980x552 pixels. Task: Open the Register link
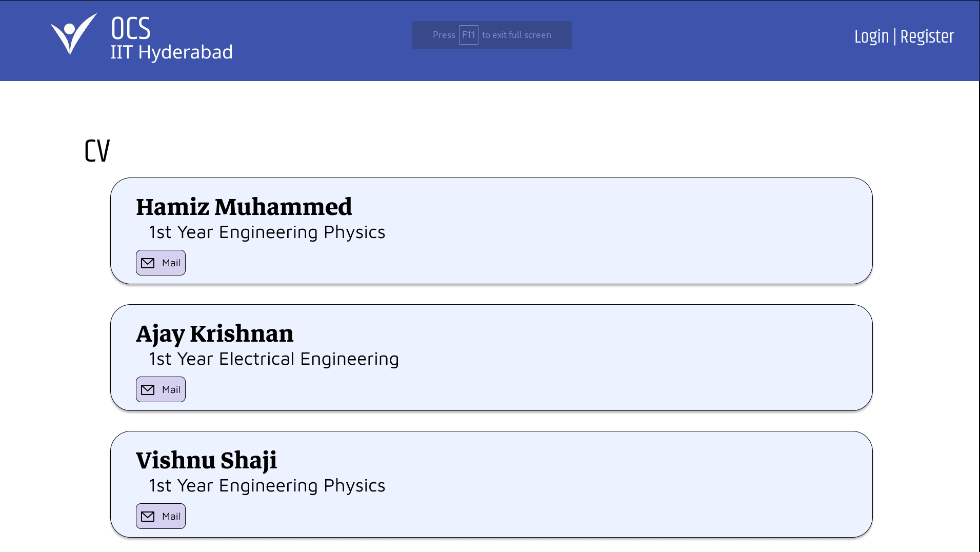coord(927,37)
